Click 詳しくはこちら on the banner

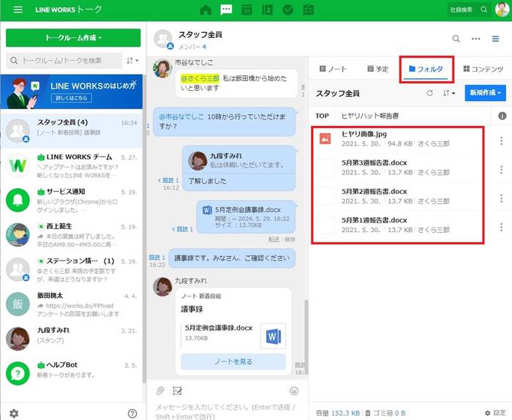pos(71,97)
